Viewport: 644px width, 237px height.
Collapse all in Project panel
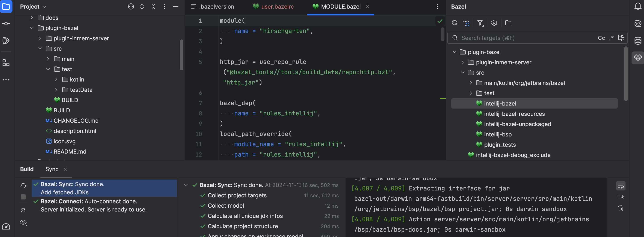pyautogui.click(x=153, y=6)
